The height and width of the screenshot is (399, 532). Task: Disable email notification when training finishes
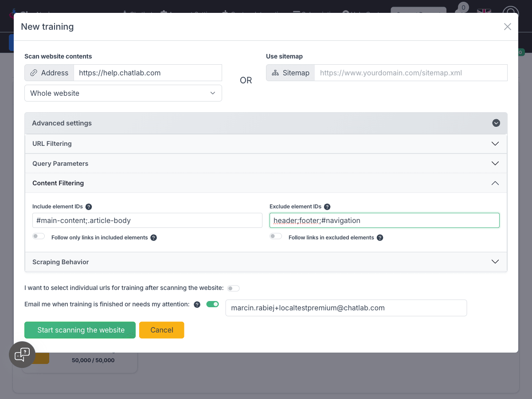pyautogui.click(x=213, y=304)
